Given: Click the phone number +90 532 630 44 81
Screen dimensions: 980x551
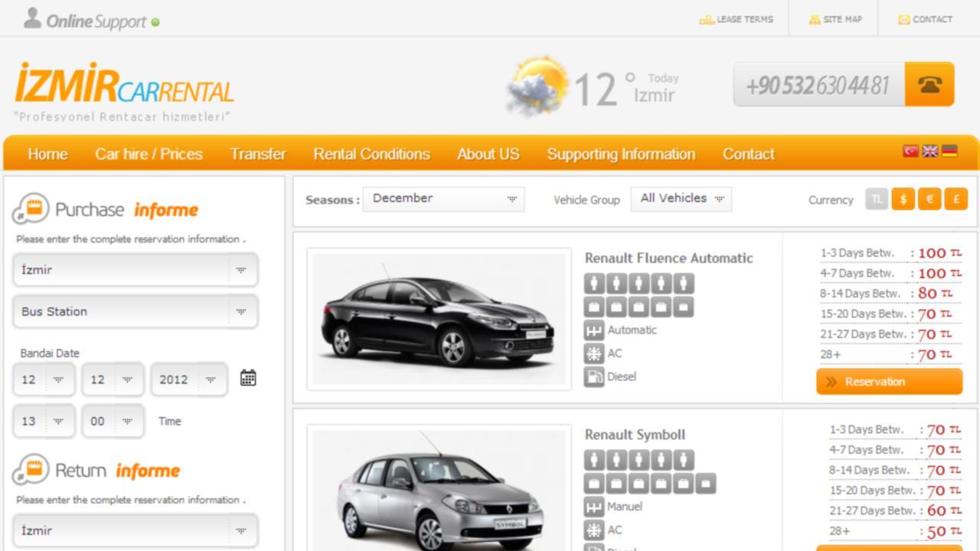Looking at the screenshot, I should pos(818,85).
